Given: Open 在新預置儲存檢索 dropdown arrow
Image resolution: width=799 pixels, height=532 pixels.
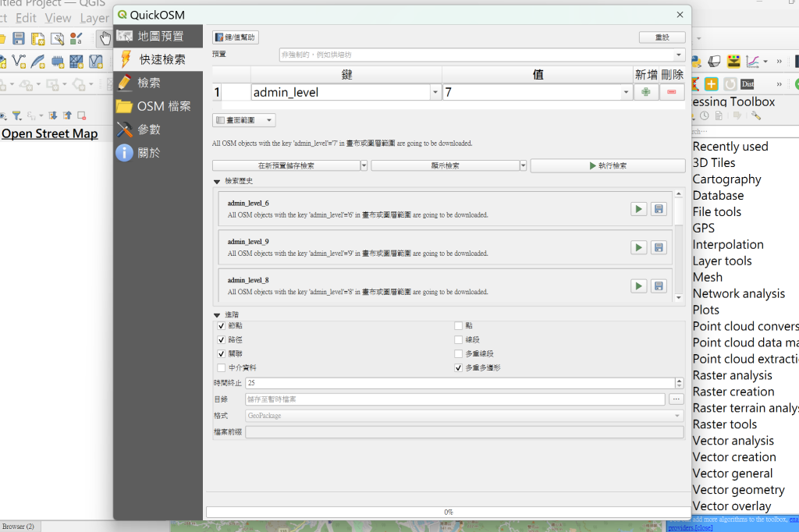Looking at the screenshot, I should point(364,165).
